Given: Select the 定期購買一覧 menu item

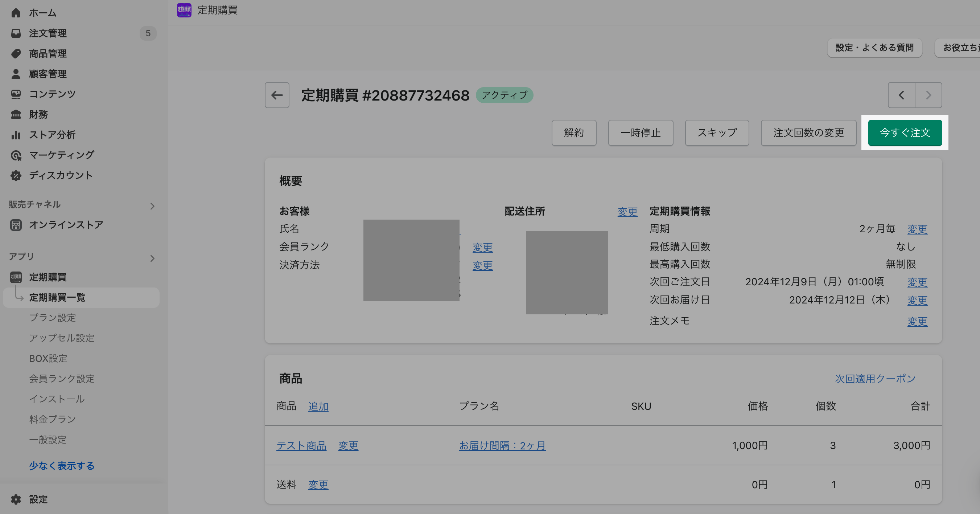Looking at the screenshot, I should pos(57,297).
